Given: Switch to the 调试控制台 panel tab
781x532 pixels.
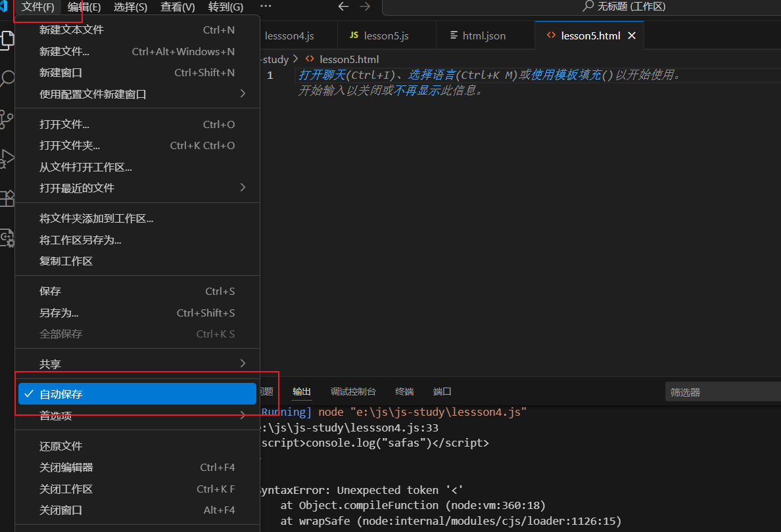Looking at the screenshot, I should [353, 391].
